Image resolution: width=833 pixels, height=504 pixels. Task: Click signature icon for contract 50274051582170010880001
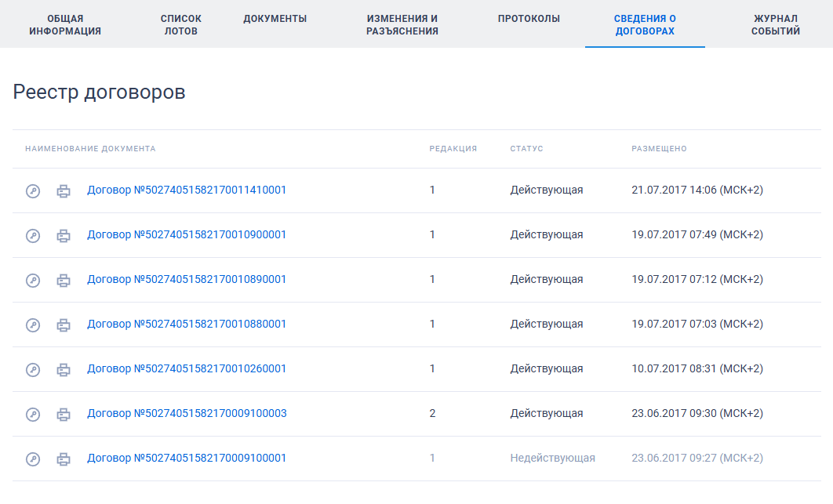[33, 325]
